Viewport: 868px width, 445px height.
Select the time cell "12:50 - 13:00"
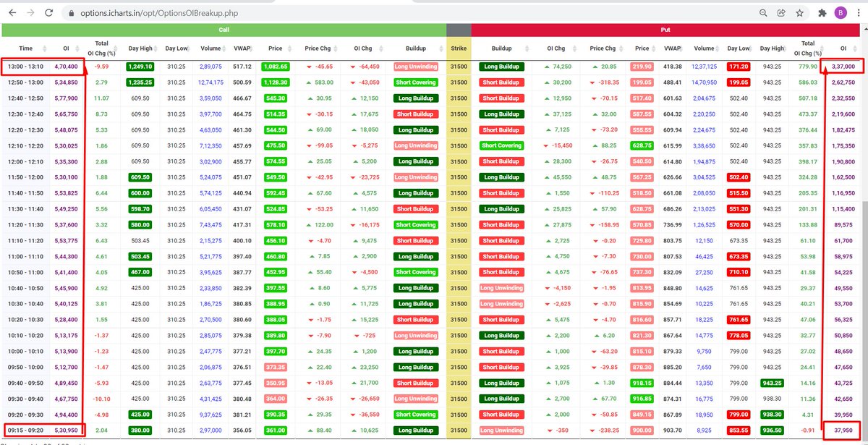tap(25, 82)
